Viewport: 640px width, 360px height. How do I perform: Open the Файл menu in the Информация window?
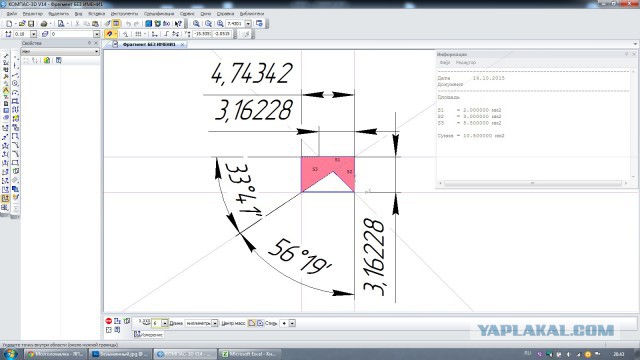point(444,62)
